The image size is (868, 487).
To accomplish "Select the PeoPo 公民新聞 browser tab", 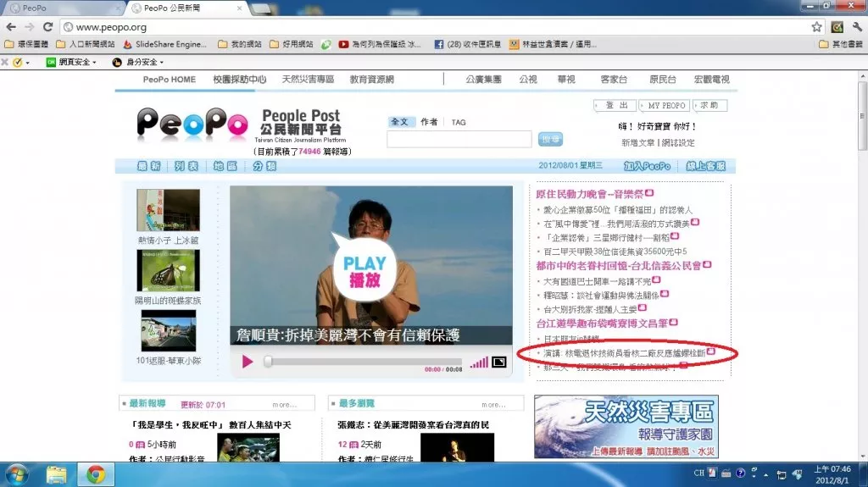I will (x=186, y=8).
